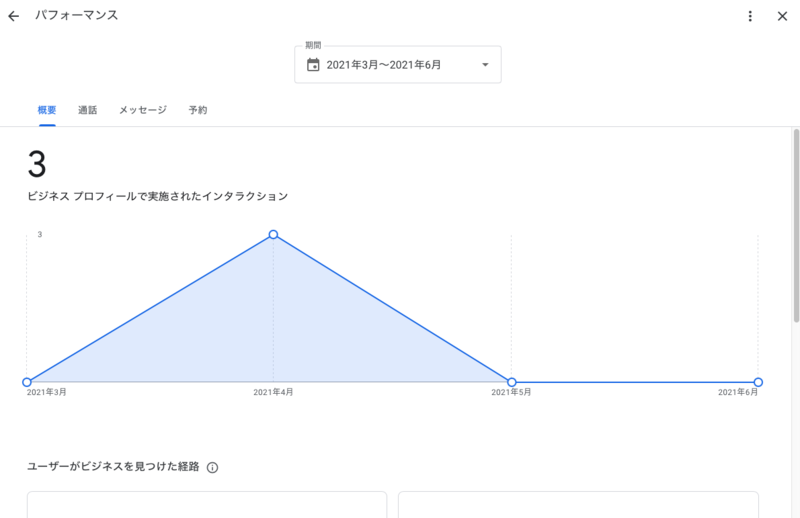The height and width of the screenshot is (518, 800).
Task: Open the メッセージ tab
Action: tap(143, 110)
